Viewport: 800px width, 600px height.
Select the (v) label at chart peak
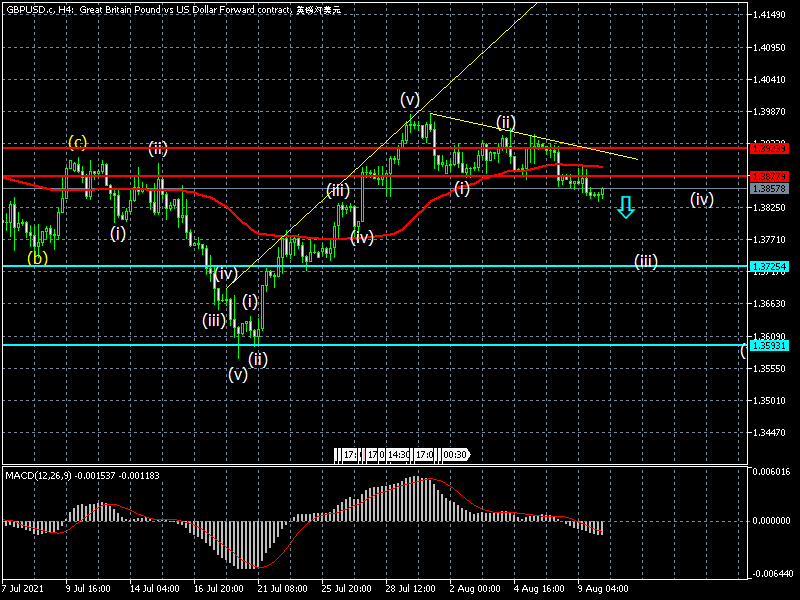point(410,98)
